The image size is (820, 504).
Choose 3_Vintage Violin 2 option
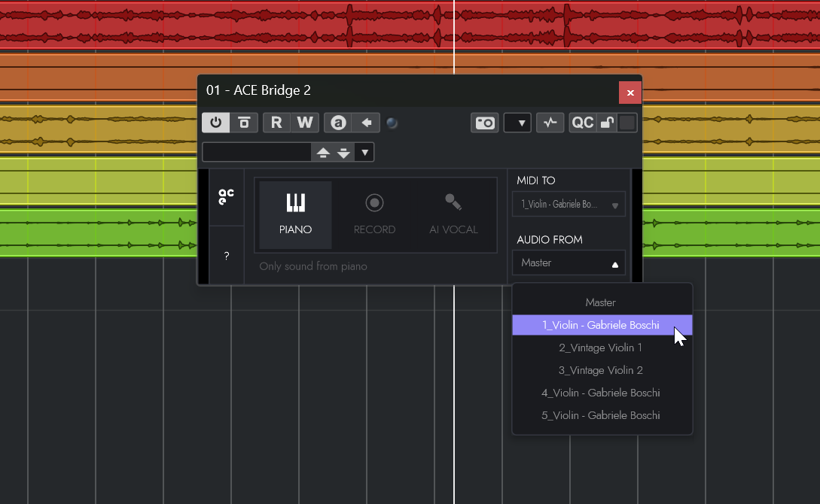click(602, 370)
